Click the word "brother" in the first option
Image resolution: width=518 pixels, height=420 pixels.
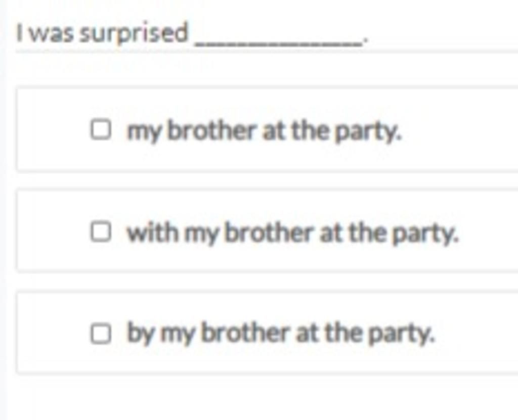(x=212, y=130)
